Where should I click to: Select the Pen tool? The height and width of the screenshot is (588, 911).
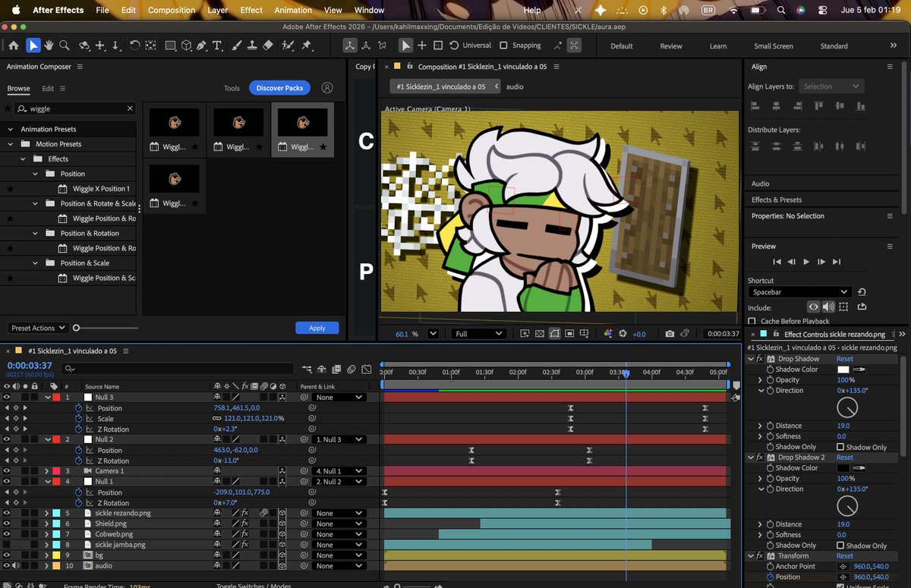202,46
